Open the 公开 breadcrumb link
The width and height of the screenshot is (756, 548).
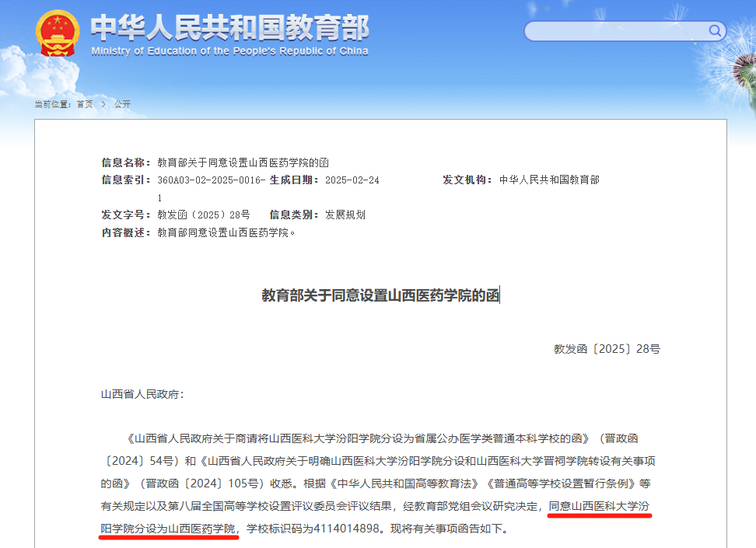click(x=121, y=103)
